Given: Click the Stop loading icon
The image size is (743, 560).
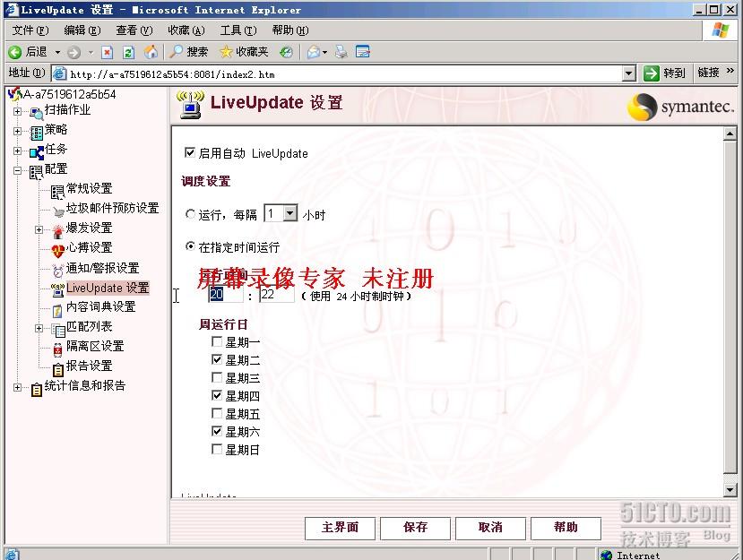Looking at the screenshot, I should pos(107,52).
